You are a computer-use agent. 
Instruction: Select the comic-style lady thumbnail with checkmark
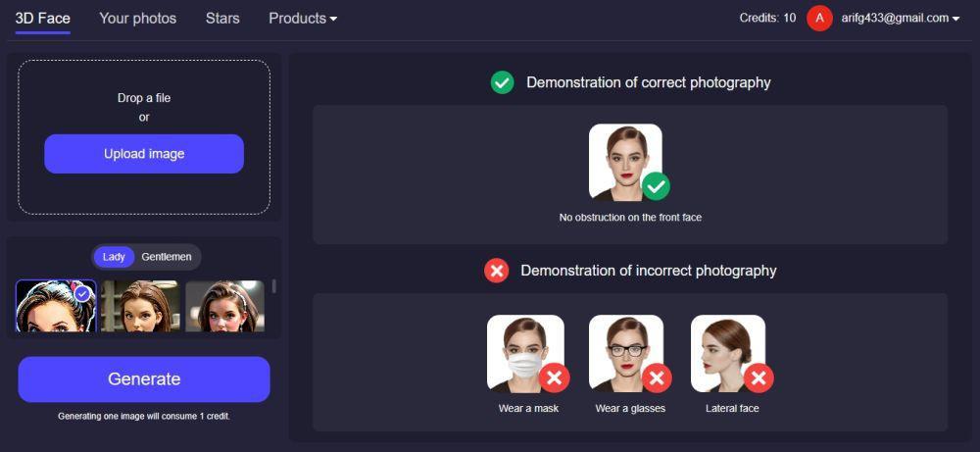56,306
